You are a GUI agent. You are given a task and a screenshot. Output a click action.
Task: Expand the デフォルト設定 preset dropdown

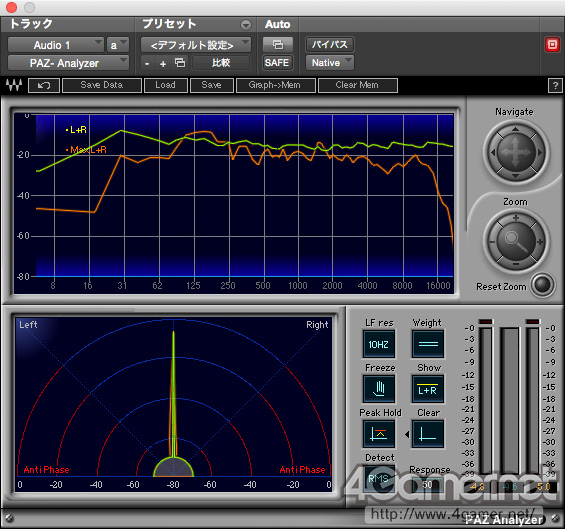[x=196, y=45]
